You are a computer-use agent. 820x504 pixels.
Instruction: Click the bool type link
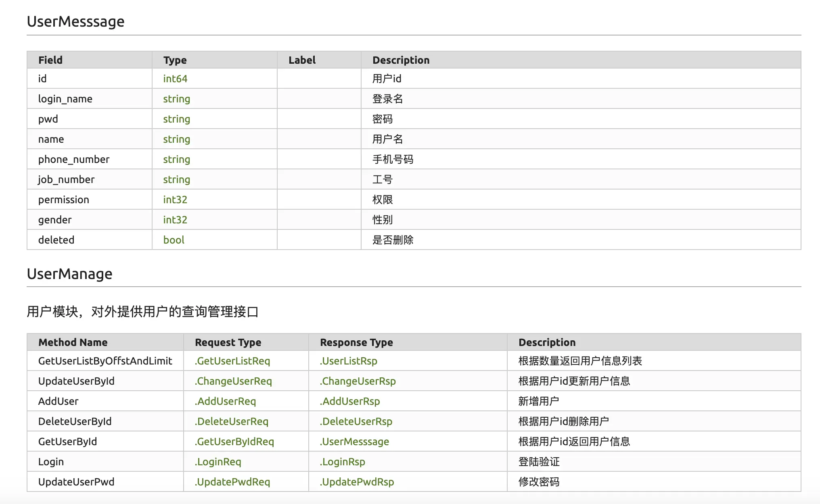point(174,240)
